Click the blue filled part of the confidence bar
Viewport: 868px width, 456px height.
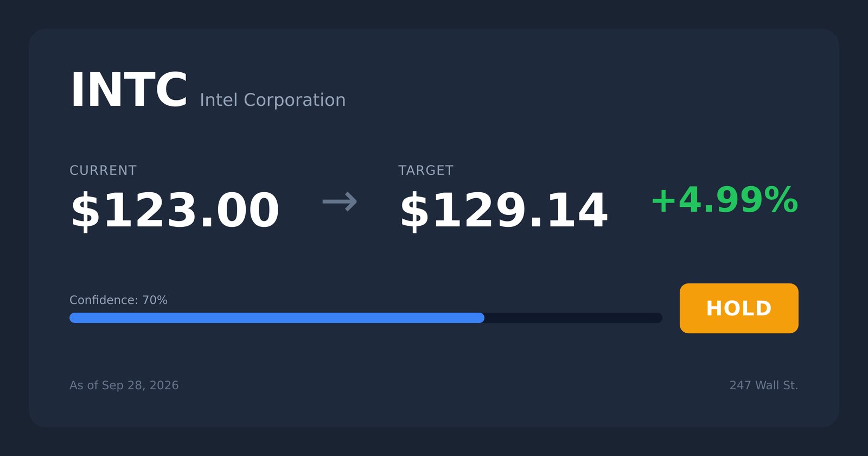click(277, 318)
